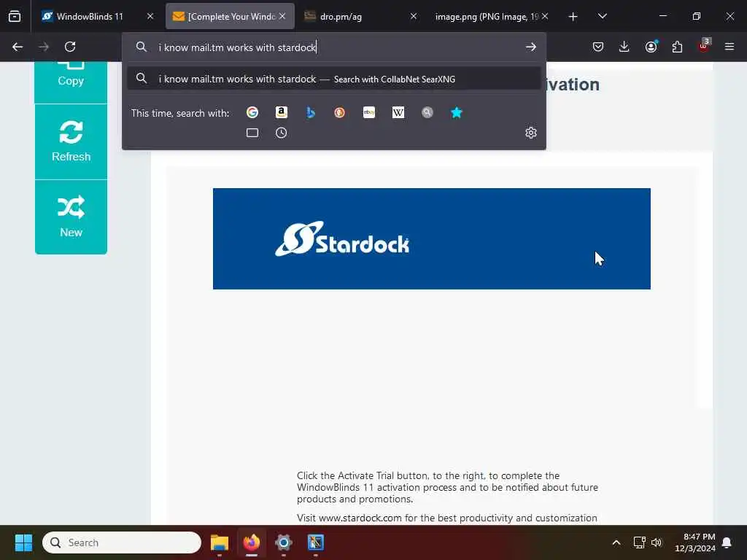Image resolution: width=747 pixels, height=560 pixels.
Task: Open the Firefox account menu
Action: tap(651, 47)
